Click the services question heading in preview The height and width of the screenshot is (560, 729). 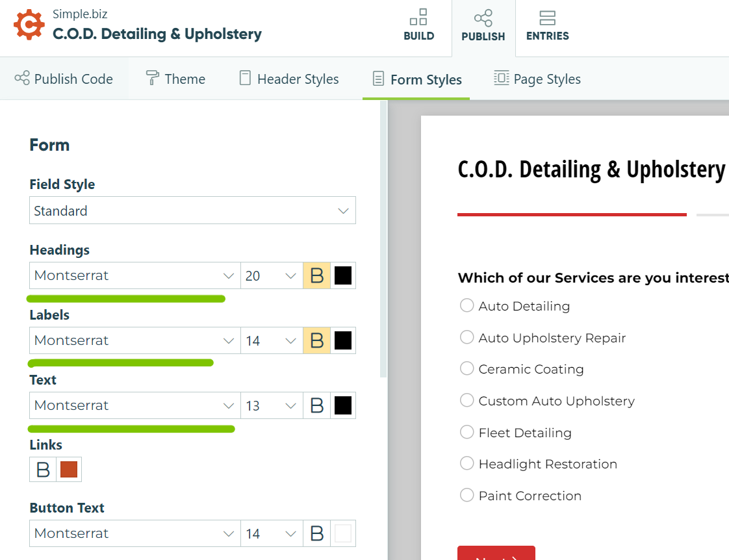593,277
